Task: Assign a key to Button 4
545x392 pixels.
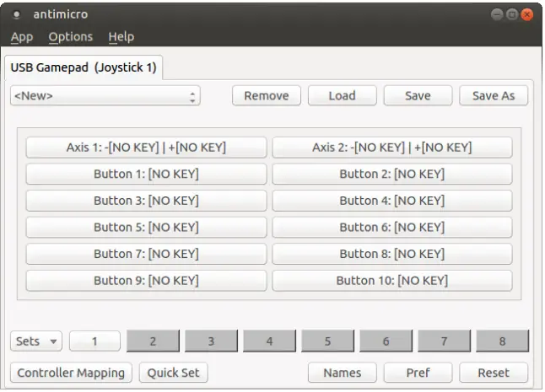Action: pos(392,201)
